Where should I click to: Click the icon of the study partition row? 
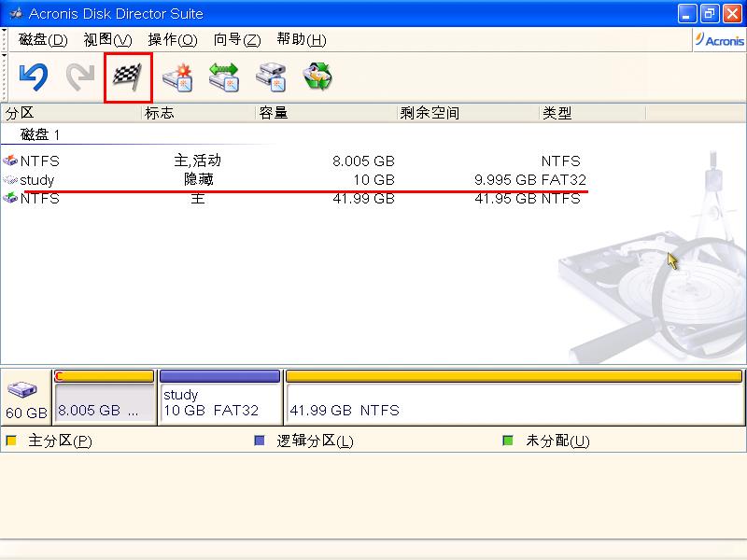[x=10, y=179]
